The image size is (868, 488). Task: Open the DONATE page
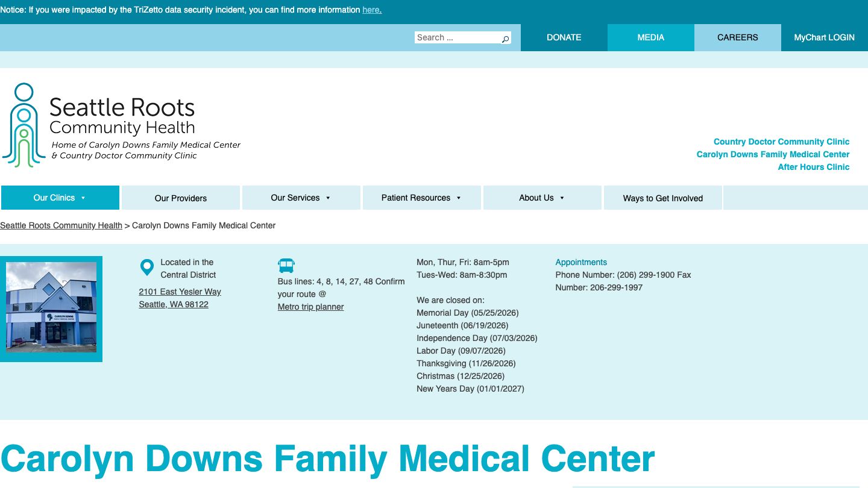click(x=564, y=37)
